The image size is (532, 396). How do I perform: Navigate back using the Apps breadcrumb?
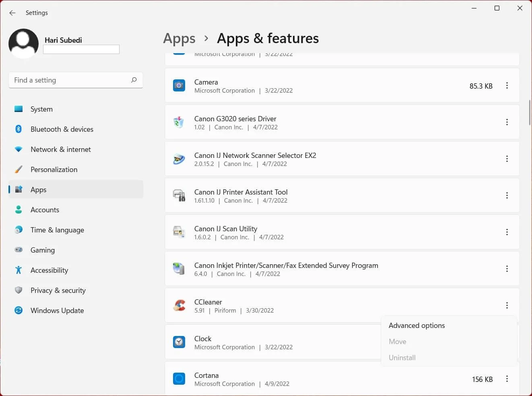pos(179,38)
